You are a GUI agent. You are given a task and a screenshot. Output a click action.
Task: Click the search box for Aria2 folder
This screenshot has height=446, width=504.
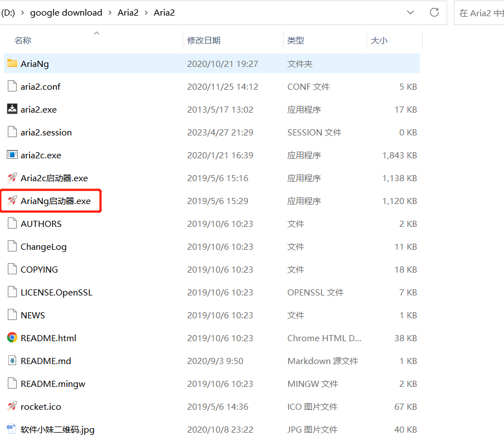(x=480, y=13)
